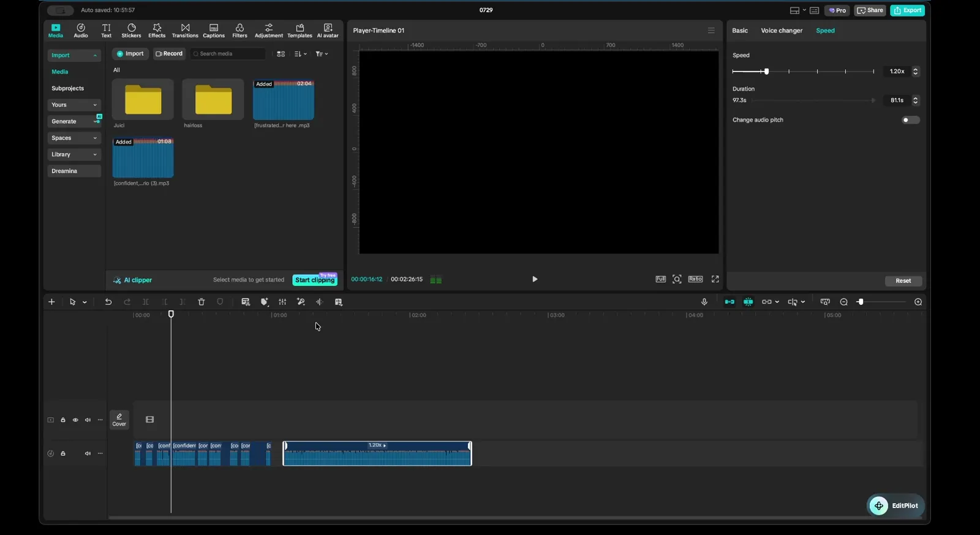Screen dimensions: 980x535
Task: Click the Export button
Action: tap(908, 10)
